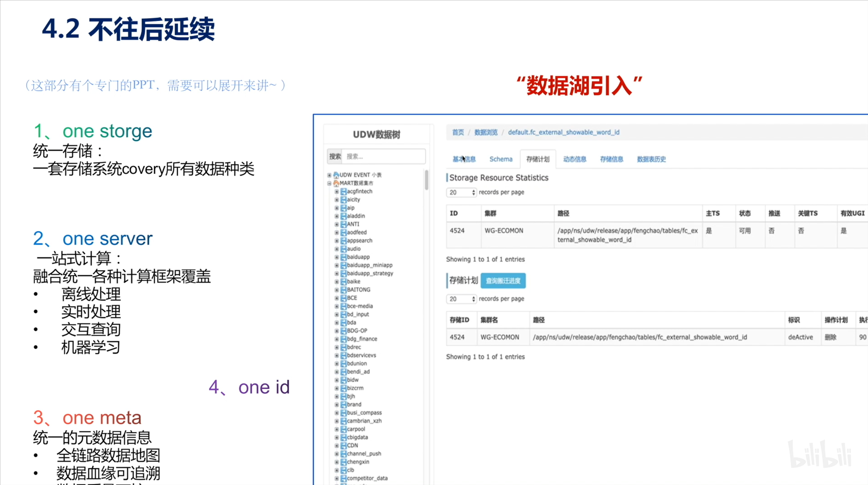Expand the UDW EVENT tree node
The height and width of the screenshot is (485, 868).
point(329,175)
